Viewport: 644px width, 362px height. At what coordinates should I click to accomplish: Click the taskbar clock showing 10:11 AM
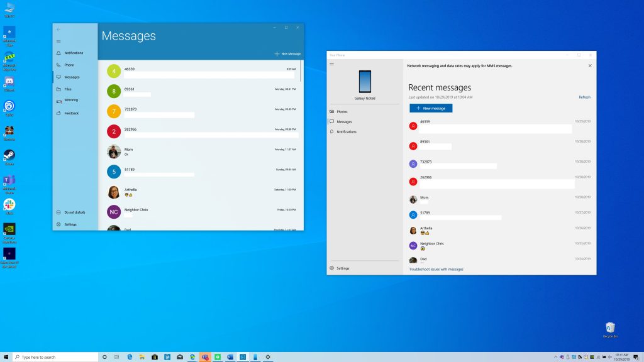(622, 357)
